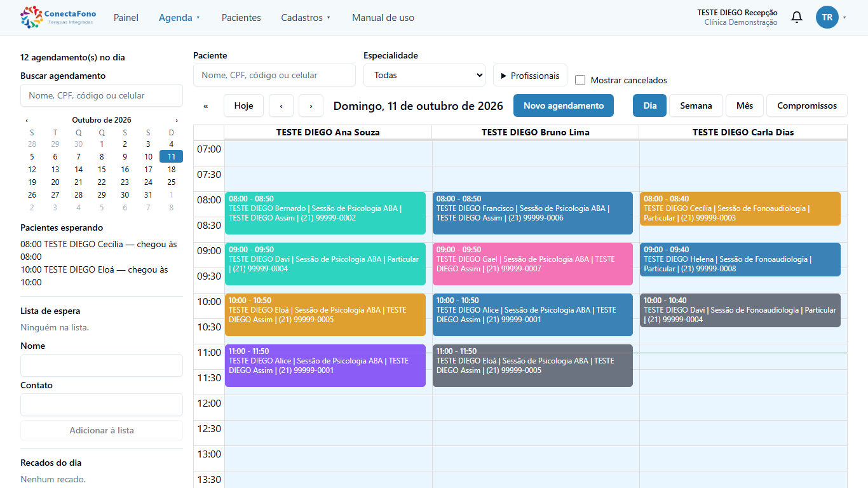The width and height of the screenshot is (868, 488).
Task: Switch to the Semana view
Action: click(x=696, y=105)
